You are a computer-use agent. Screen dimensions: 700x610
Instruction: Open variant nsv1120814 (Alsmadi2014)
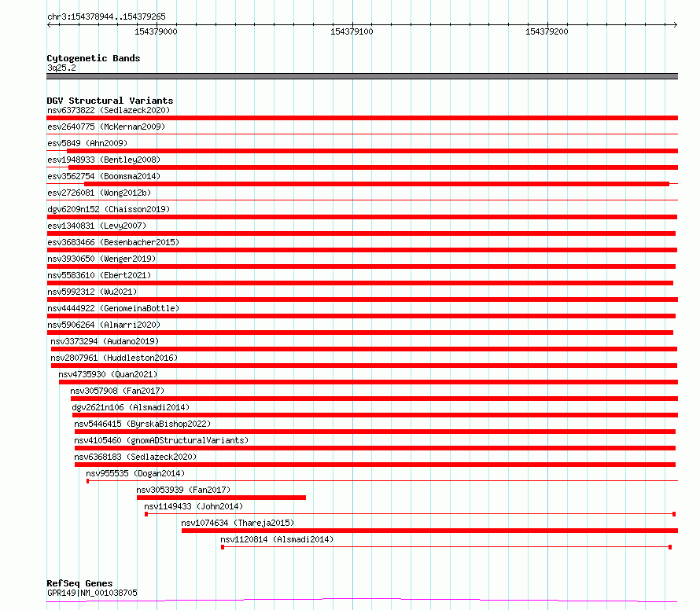tap(277, 539)
